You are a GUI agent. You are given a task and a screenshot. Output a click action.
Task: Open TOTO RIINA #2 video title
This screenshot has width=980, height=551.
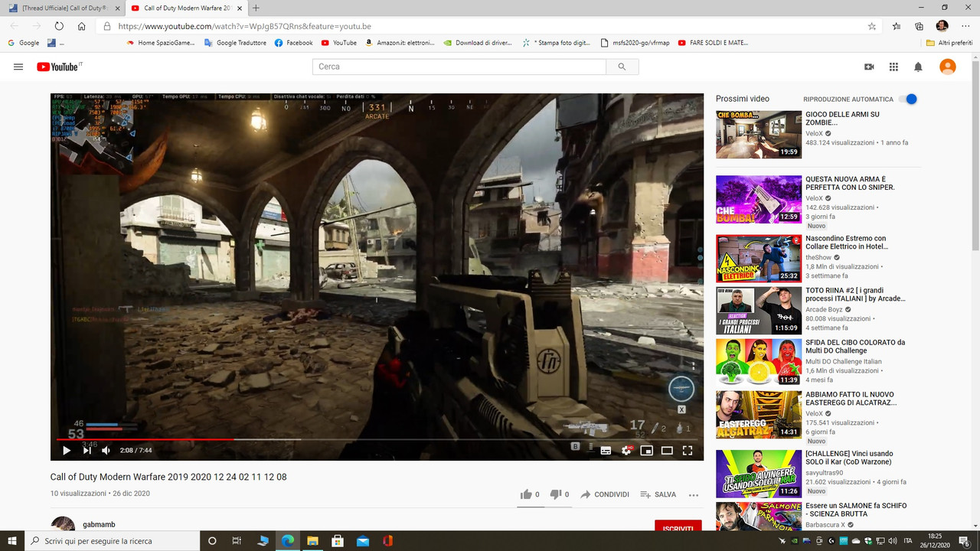point(855,295)
